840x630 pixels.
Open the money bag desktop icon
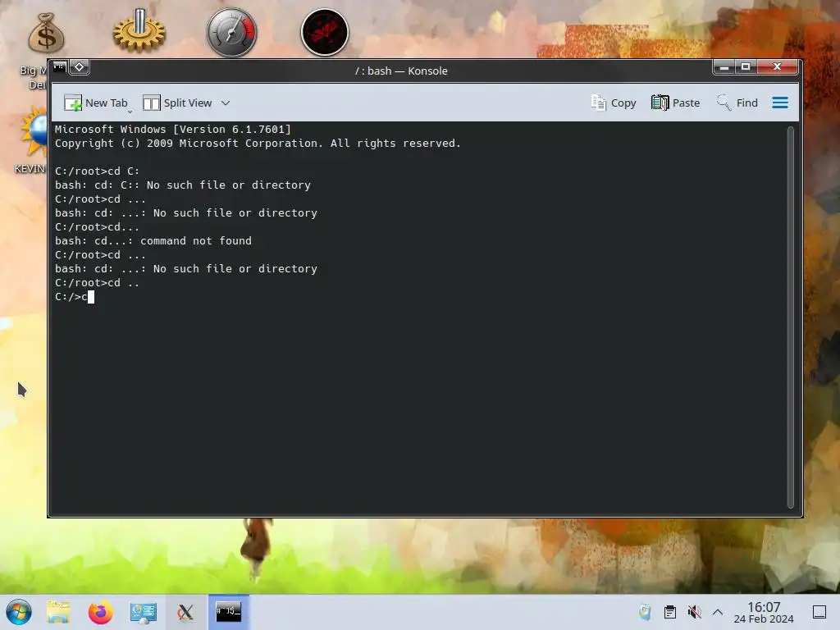click(x=47, y=33)
